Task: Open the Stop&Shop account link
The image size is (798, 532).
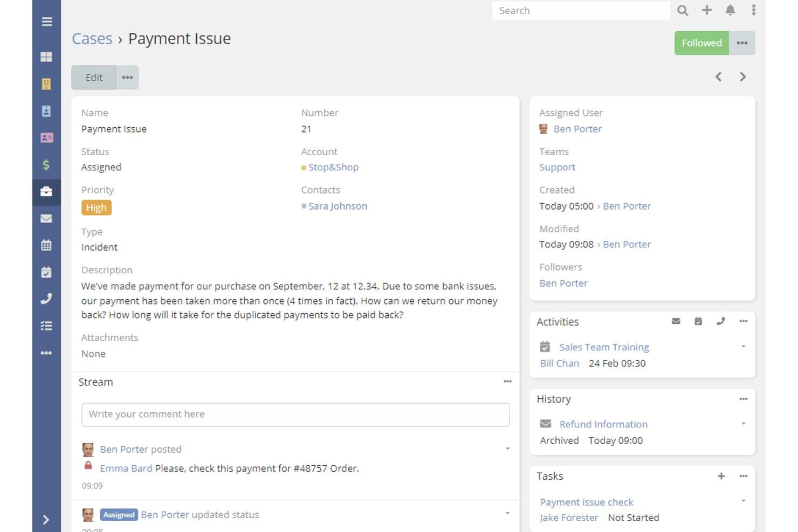Action: tap(333, 167)
